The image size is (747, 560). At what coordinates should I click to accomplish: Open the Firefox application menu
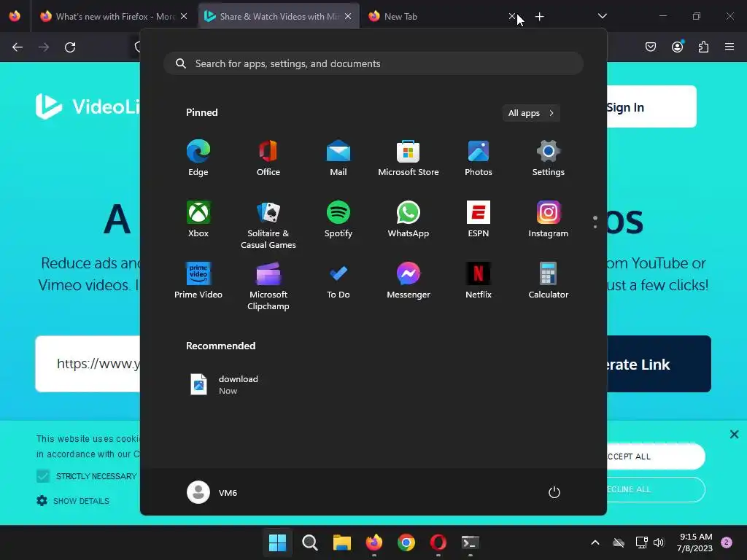729,47
